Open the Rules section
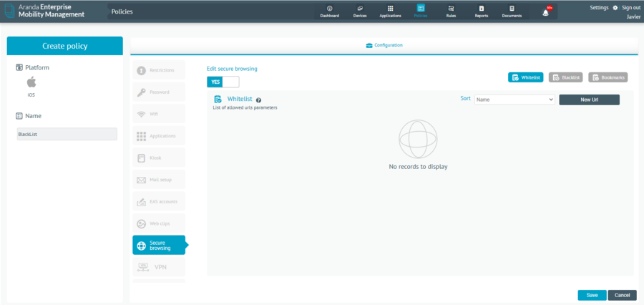Image resolution: width=644 pixels, height=305 pixels. click(451, 11)
